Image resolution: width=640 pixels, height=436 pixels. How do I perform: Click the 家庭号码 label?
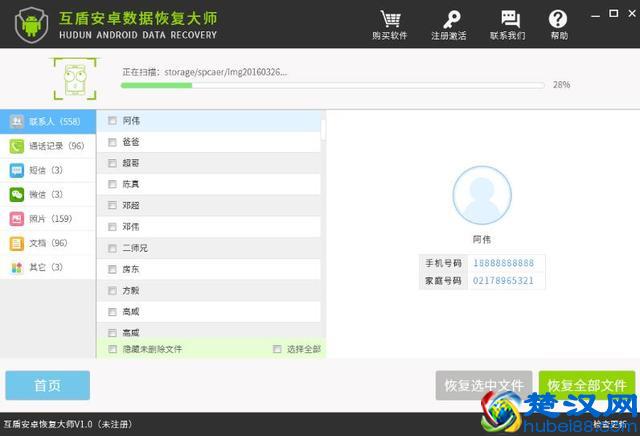[443, 281]
